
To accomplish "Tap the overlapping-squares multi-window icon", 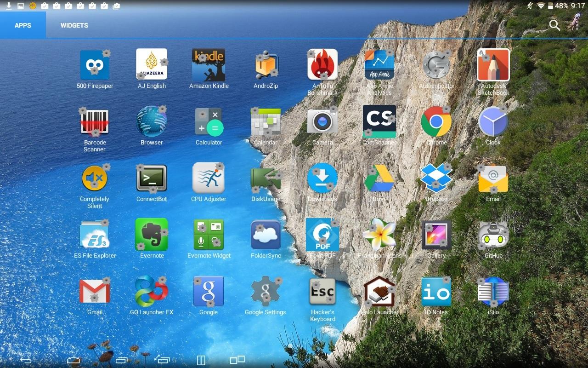I will [x=237, y=360].
